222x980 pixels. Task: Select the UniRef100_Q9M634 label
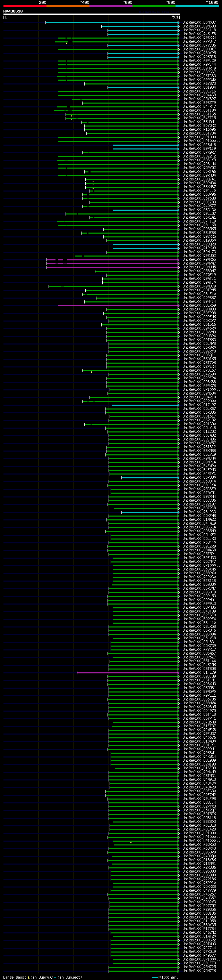199,394
